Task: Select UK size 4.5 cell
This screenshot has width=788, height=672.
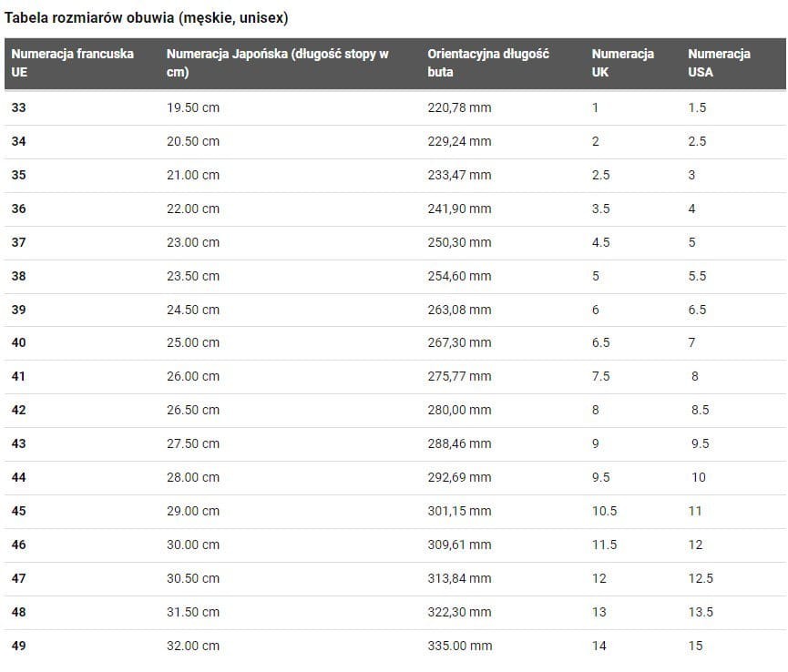Action: tap(600, 242)
